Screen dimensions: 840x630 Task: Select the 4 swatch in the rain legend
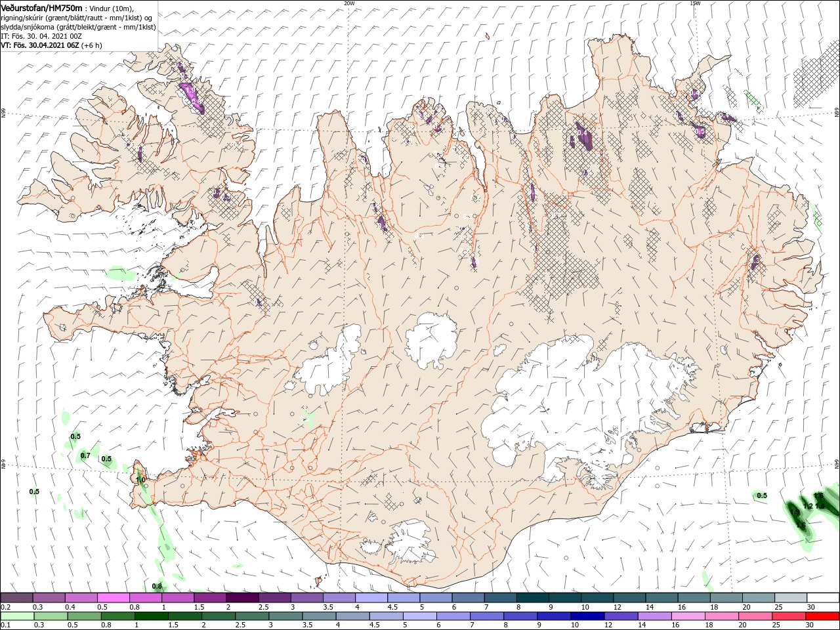pyautogui.click(x=352, y=616)
